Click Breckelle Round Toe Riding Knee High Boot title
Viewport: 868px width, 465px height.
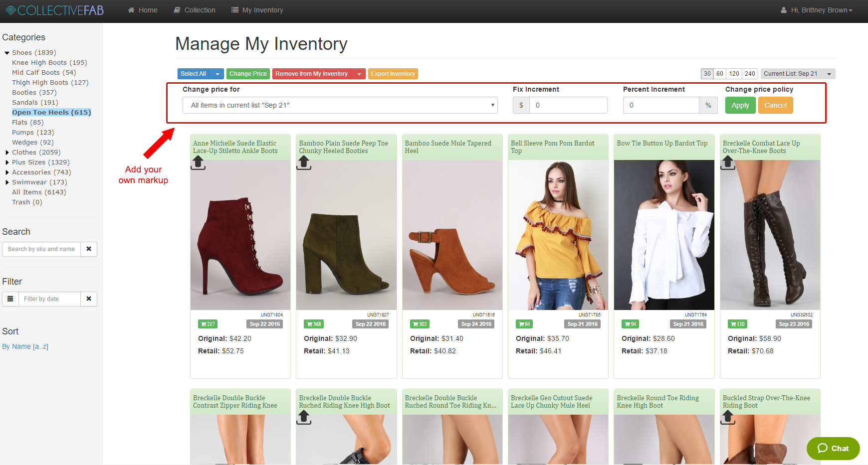coord(657,402)
